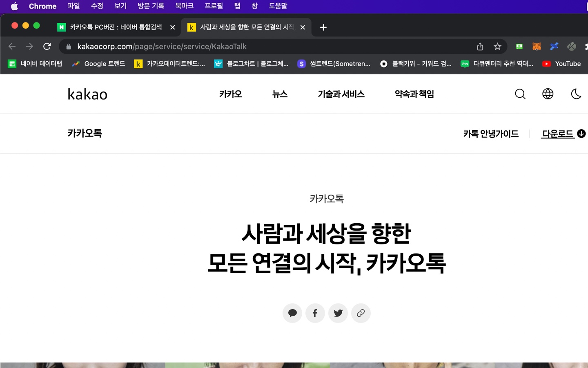Viewport: 588px width, 368px height.
Task: Select the 사람과 세상을 향한 모든 연결의 시작 tab
Action: (x=247, y=27)
